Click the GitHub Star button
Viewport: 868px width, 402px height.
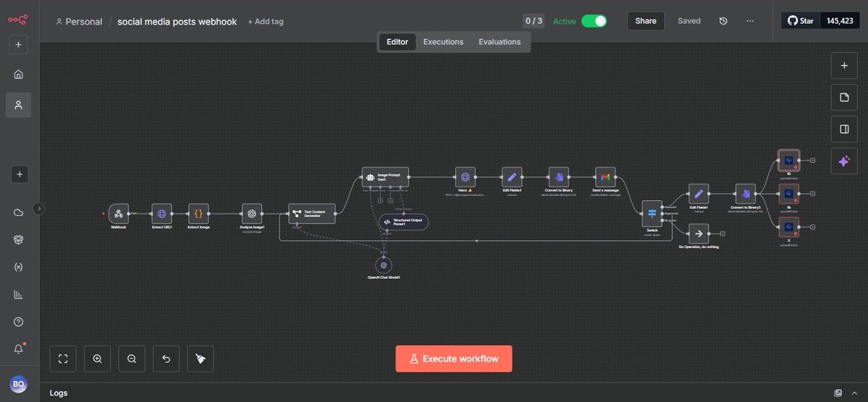(801, 21)
